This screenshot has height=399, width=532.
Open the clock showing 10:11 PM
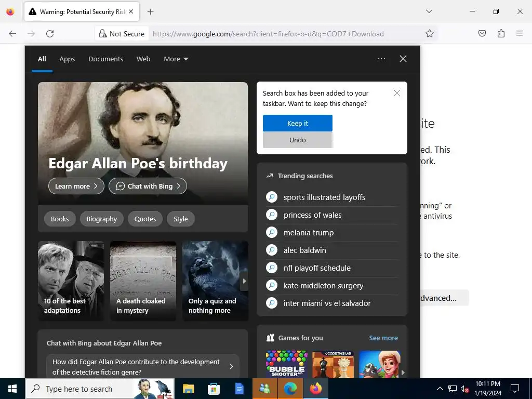click(x=488, y=389)
